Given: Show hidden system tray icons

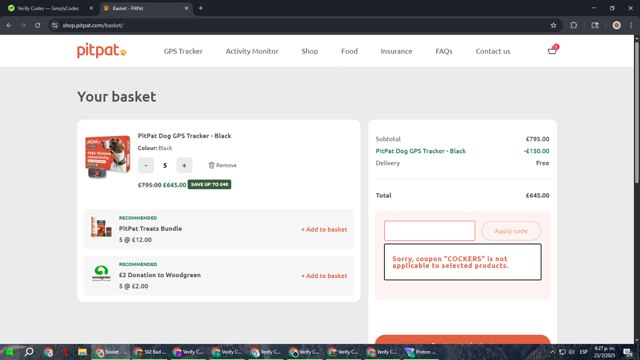Looking at the screenshot, I should 552,352.
